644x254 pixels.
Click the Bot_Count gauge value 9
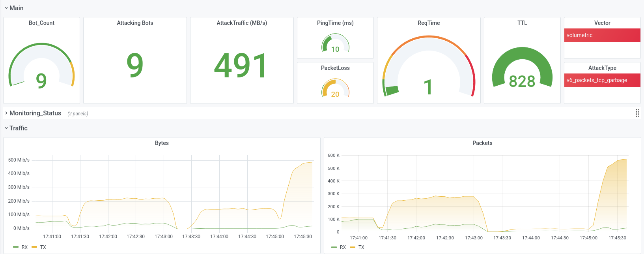pos(41,81)
